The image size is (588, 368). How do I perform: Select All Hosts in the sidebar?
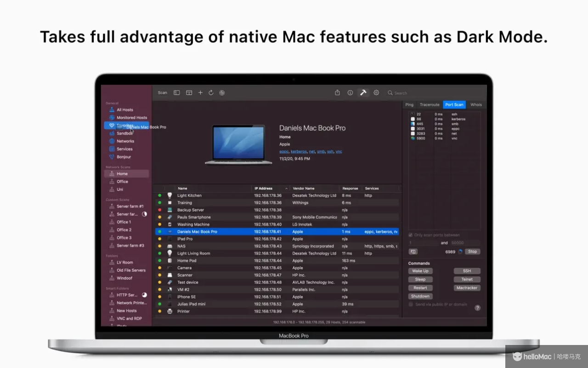[x=126, y=110]
